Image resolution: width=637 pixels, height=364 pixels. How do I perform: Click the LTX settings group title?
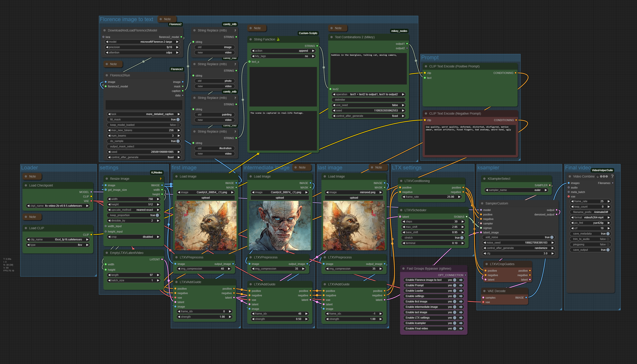[406, 168]
